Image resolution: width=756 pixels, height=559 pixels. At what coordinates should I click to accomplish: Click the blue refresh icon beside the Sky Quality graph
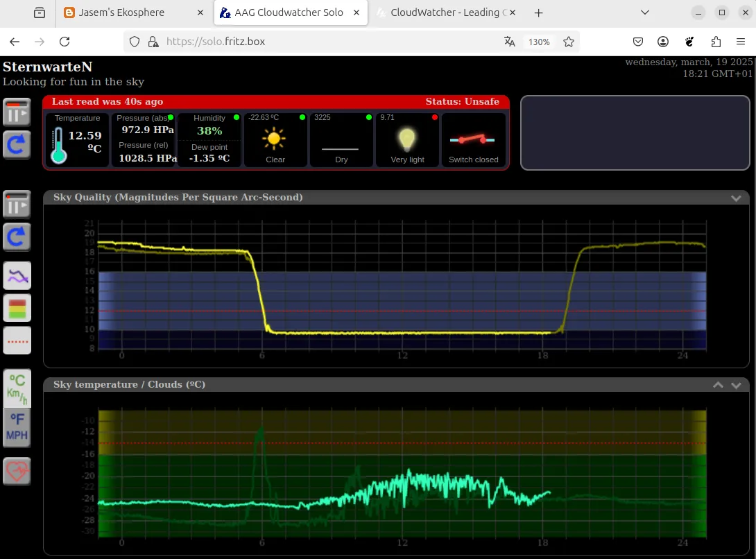17,237
